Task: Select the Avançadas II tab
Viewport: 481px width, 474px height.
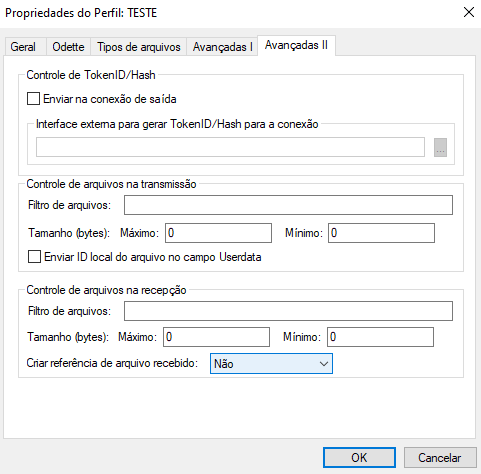Action: [296, 45]
